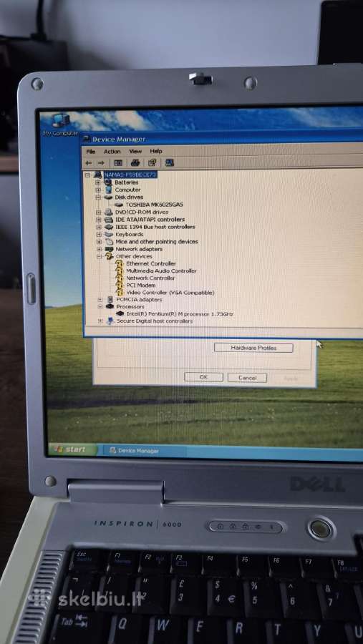The width and height of the screenshot is (363, 644).
Task: Select the Ethernet Controller device label
Action: [x=151, y=263]
